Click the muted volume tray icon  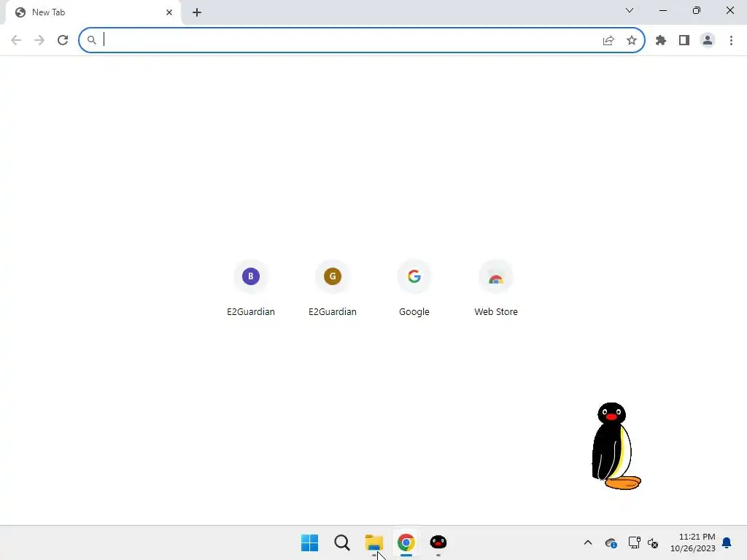(653, 542)
